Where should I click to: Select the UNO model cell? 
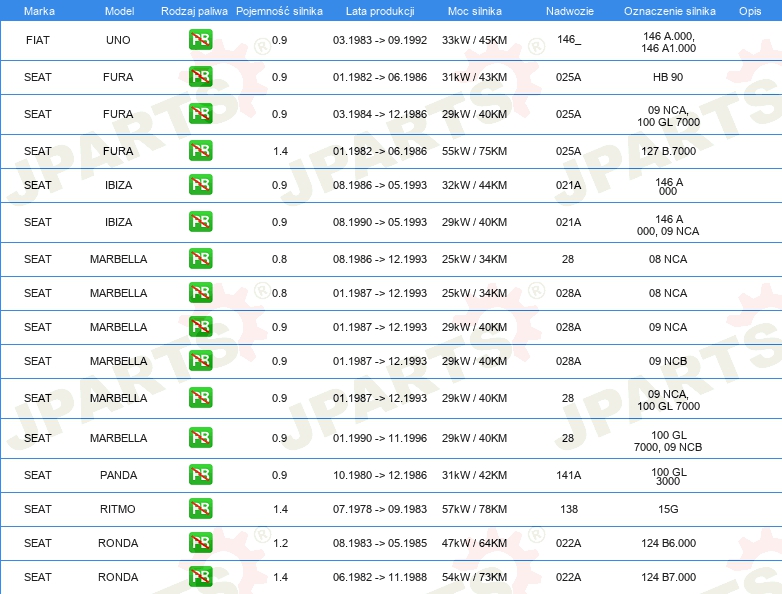coord(118,40)
